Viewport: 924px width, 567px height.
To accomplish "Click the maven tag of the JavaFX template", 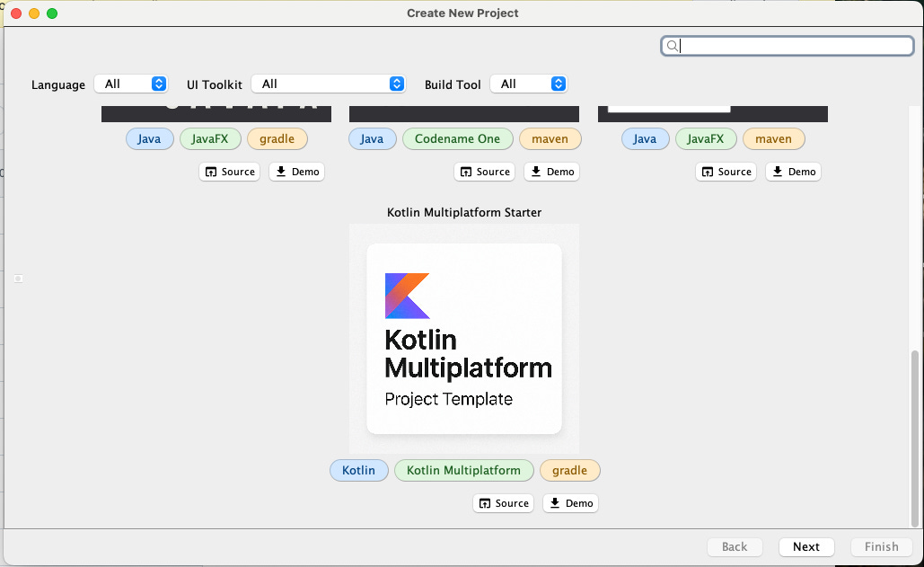I will click(x=774, y=139).
